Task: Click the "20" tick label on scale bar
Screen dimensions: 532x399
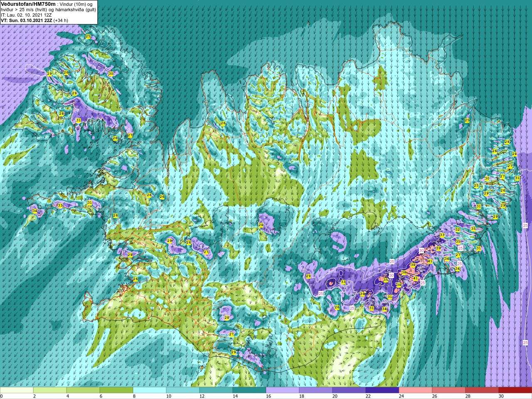Action: (334, 396)
